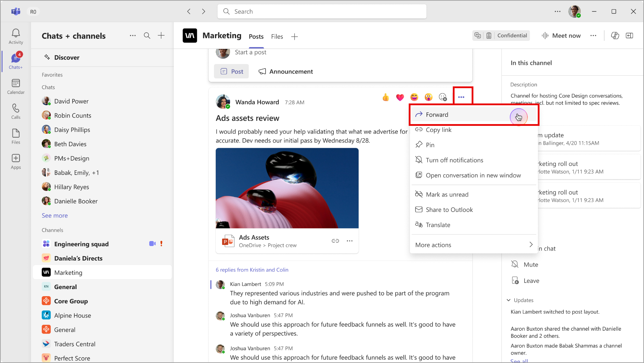This screenshot has width=644, height=363.
Task: Select Forward in the context menu
Action: pos(437,114)
